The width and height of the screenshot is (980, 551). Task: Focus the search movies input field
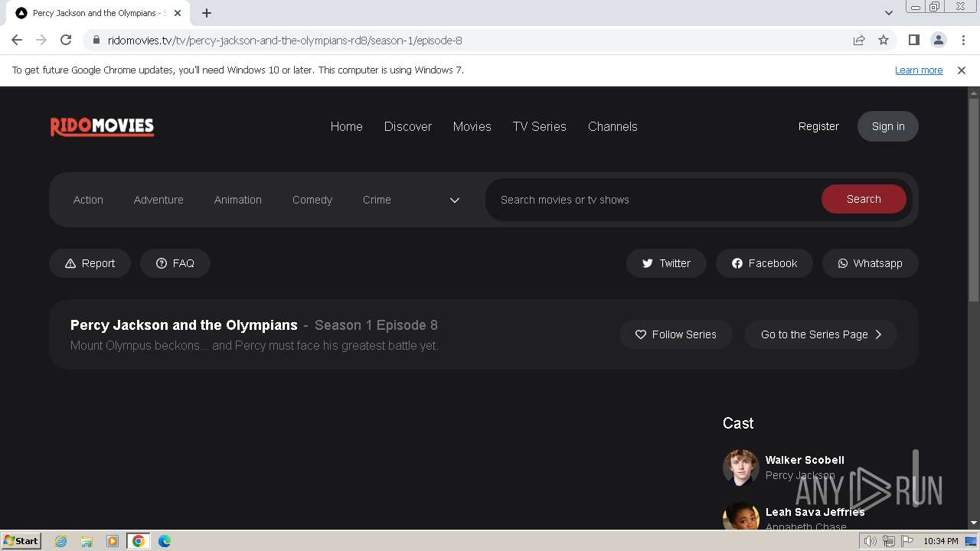pos(655,200)
